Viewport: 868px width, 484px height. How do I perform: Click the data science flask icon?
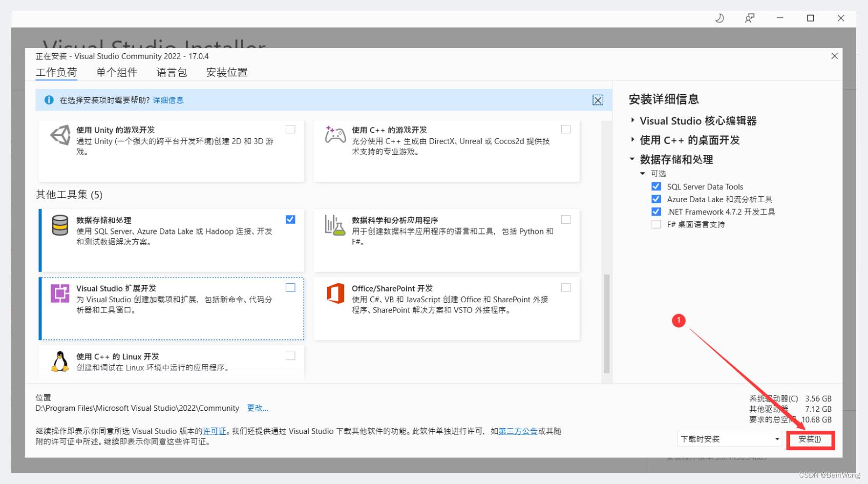(x=335, y=225)
